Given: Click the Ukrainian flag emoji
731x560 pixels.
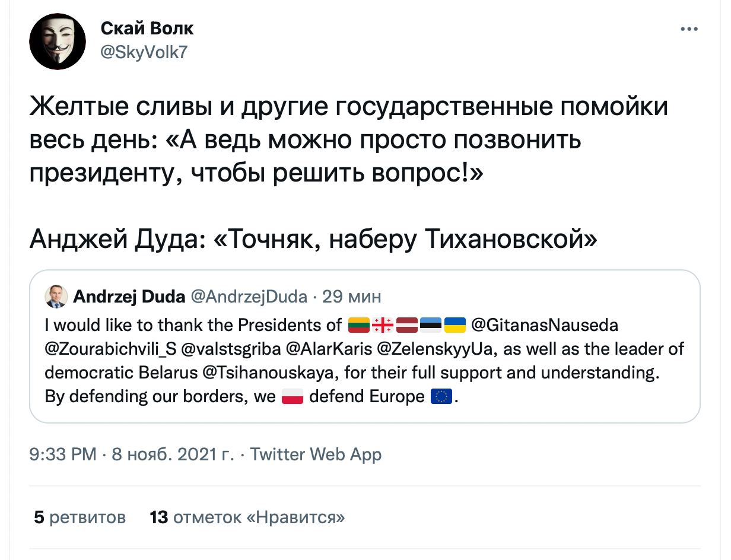Looking at the screenshot, I should point(455,325).
